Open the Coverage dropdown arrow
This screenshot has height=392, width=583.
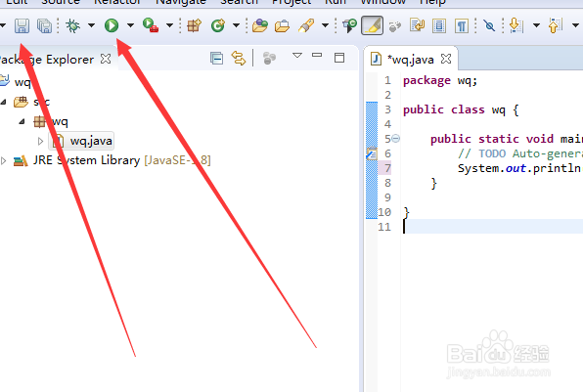click(169, 25)
